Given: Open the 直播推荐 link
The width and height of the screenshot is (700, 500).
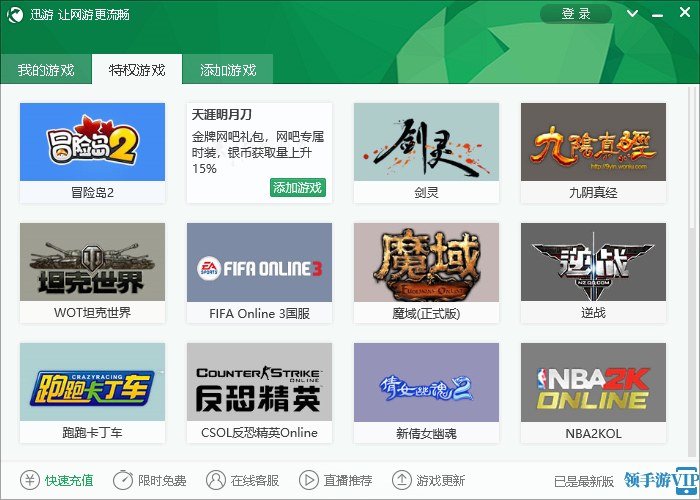Looking at the screenshot, I should pyautogui.click(x=348, y=481).
